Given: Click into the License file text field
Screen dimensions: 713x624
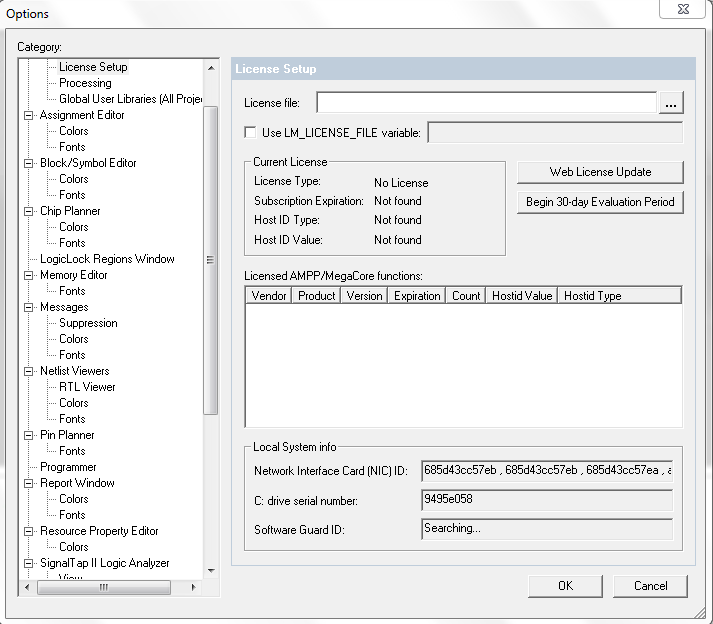Looking at the screenshot, I should coord(486,103).
